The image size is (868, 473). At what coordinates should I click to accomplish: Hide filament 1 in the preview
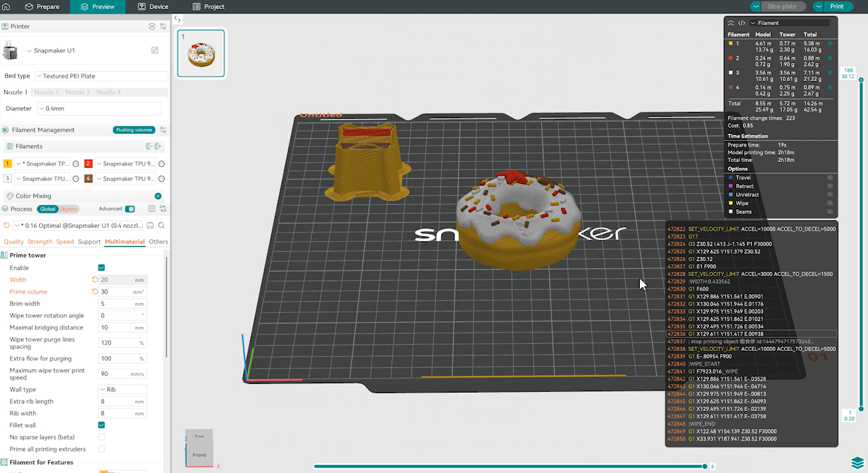pyautogui.click(x=830, y=44)
